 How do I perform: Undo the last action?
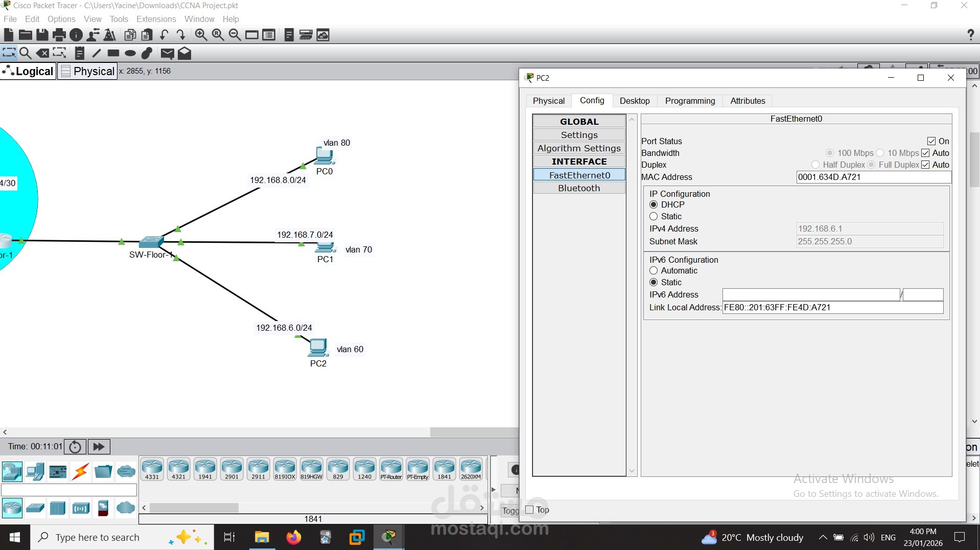(164, 35)
